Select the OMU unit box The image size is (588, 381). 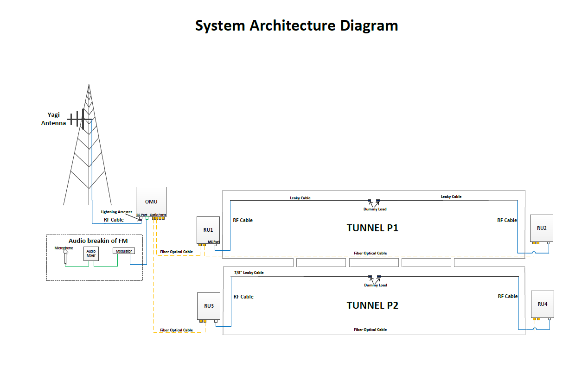(151, 202)
